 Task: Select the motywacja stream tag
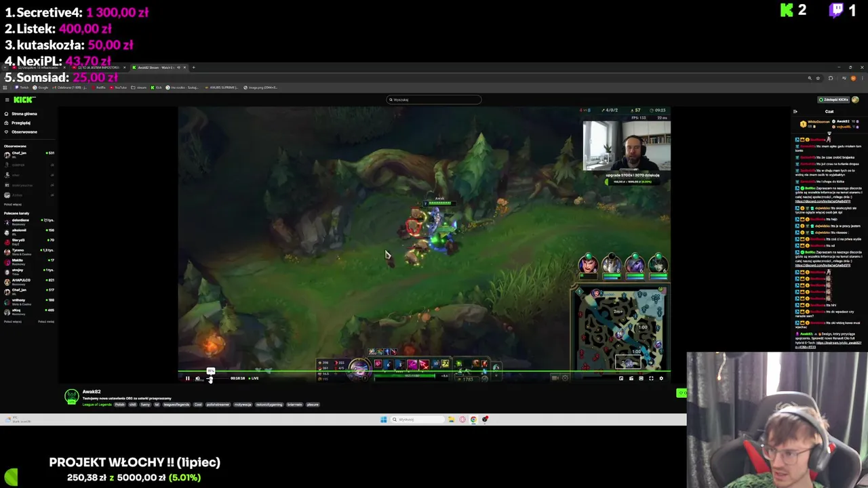pyautogui.click(x=243, y=405)
